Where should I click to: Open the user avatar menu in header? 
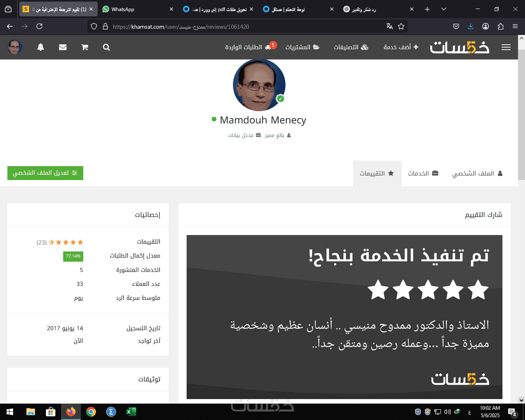15,47
